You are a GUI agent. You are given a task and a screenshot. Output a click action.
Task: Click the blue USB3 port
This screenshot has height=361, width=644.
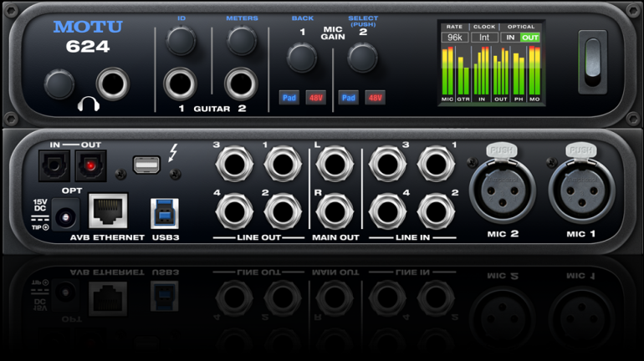[164, 212]
